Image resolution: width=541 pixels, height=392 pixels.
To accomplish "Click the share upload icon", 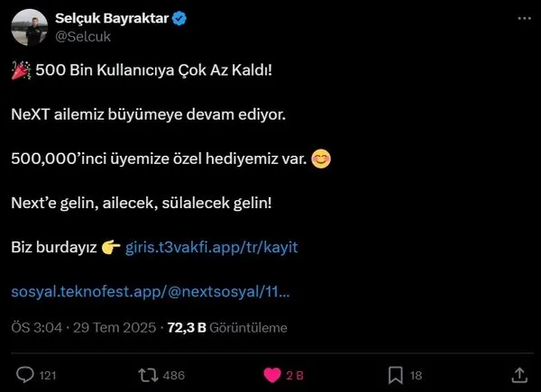I will 519,375.
